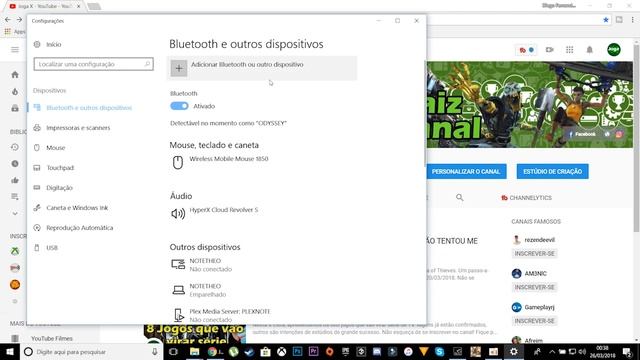Open YouTube channel search magnifier icon
Image resolution: width=640 pixels, height=360 pixels.
coord(460,198)
